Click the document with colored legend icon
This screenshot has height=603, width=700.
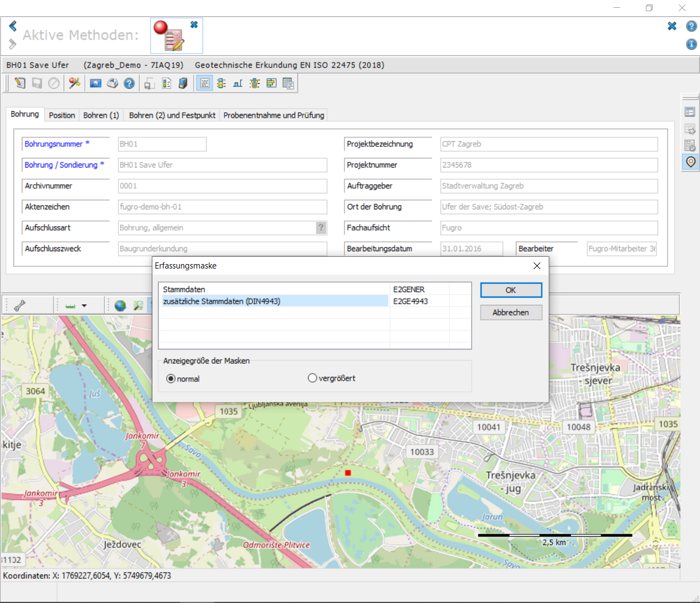point(166,83)
